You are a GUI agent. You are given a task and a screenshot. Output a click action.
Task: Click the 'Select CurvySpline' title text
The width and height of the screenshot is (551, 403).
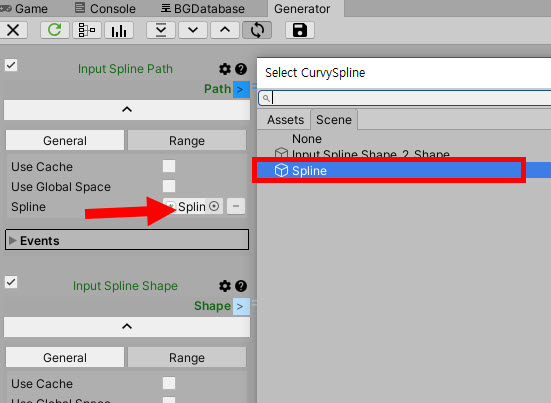coord(315,73)
